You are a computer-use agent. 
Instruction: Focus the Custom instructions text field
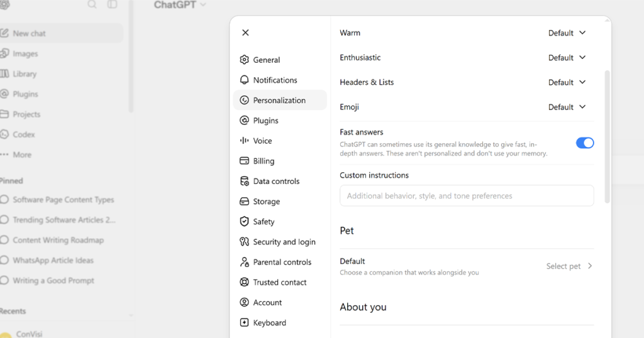(x=467, y=195)
